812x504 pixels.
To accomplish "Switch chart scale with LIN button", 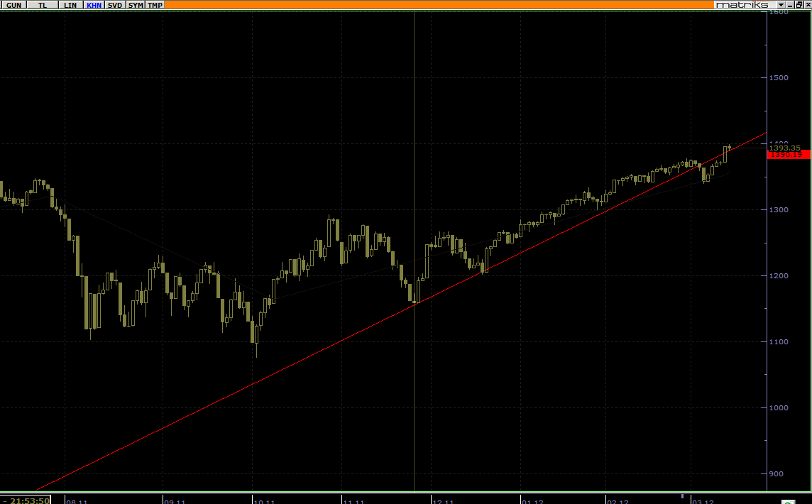I will click(x=70, y=5).
